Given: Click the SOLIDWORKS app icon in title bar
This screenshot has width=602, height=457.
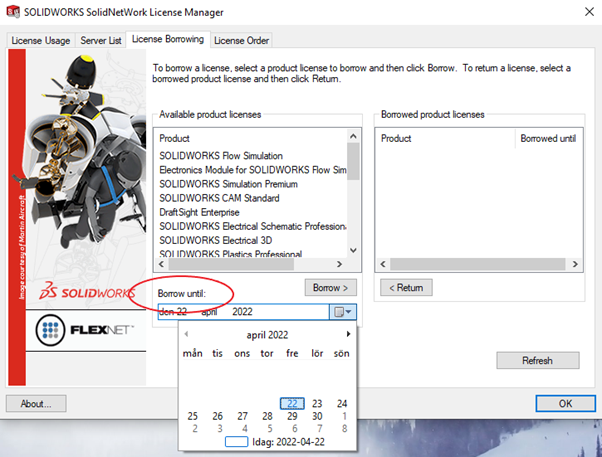Looking at the screenshot, I should pos(13,12).
